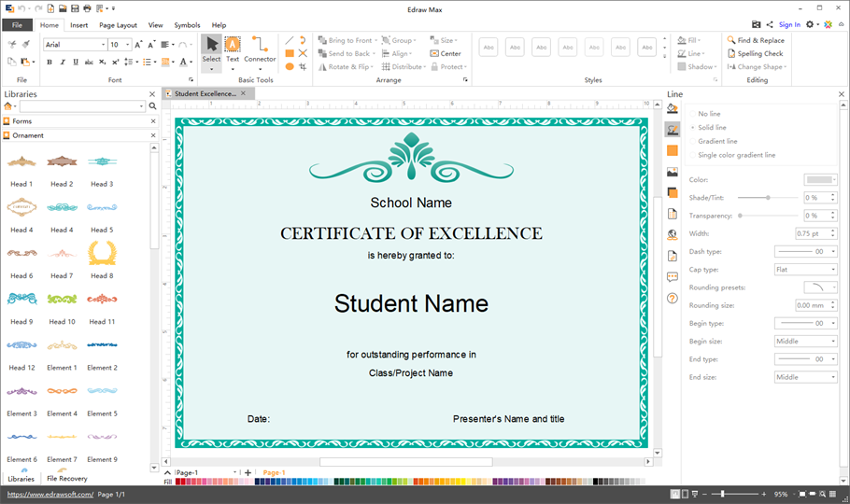Open the comments panel icon in sidebar
The height and width of the screenshot is (504, 850).
pyautogui.click(x=672, y=277)
